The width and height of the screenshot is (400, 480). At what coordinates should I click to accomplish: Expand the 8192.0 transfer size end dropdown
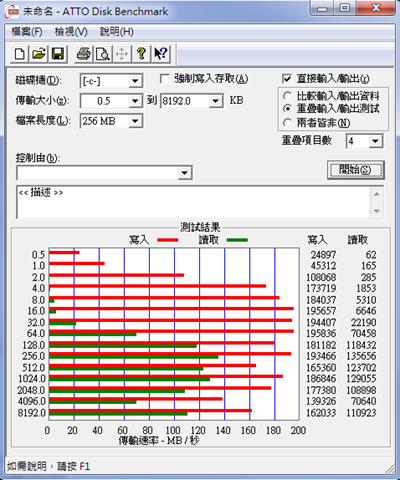216,101
